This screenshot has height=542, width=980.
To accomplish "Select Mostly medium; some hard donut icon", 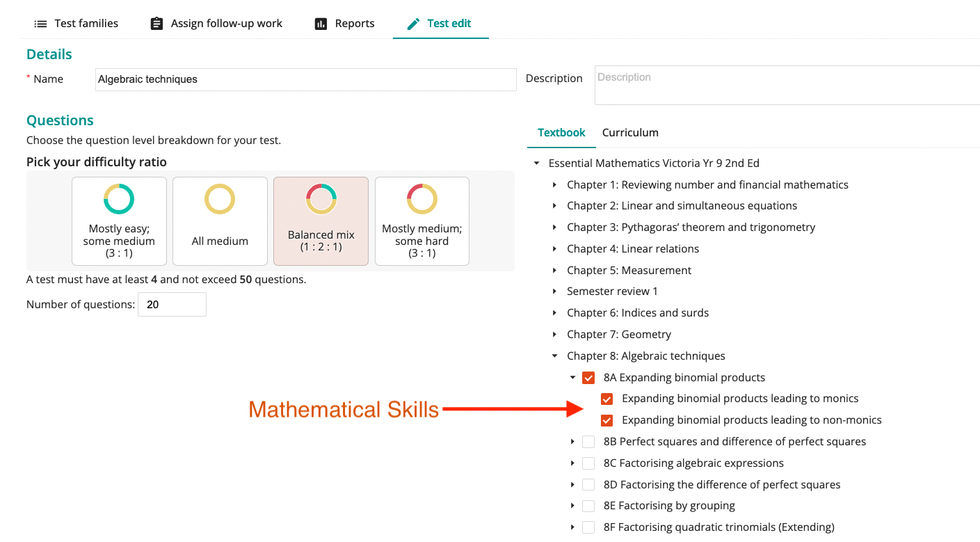I will coord(422,199).
